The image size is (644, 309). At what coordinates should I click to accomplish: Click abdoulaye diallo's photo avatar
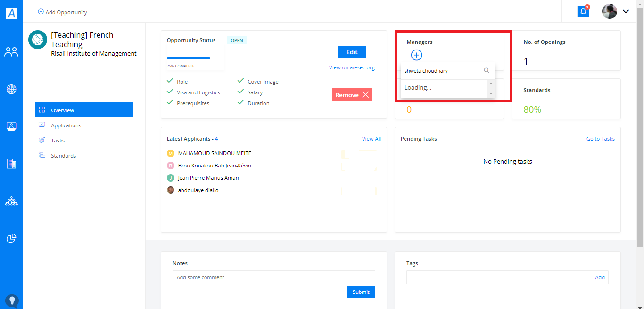[x=171, y=190]
